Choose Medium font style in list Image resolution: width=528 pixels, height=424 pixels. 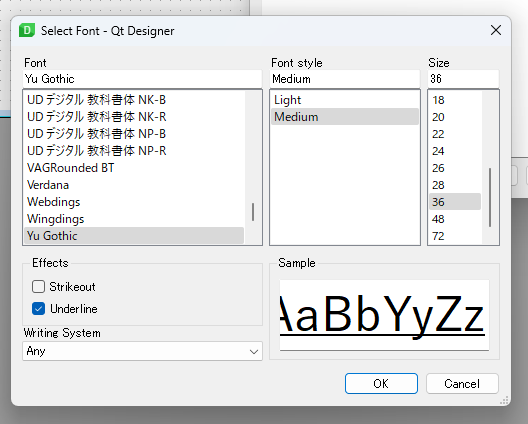[x=345, y=117]
